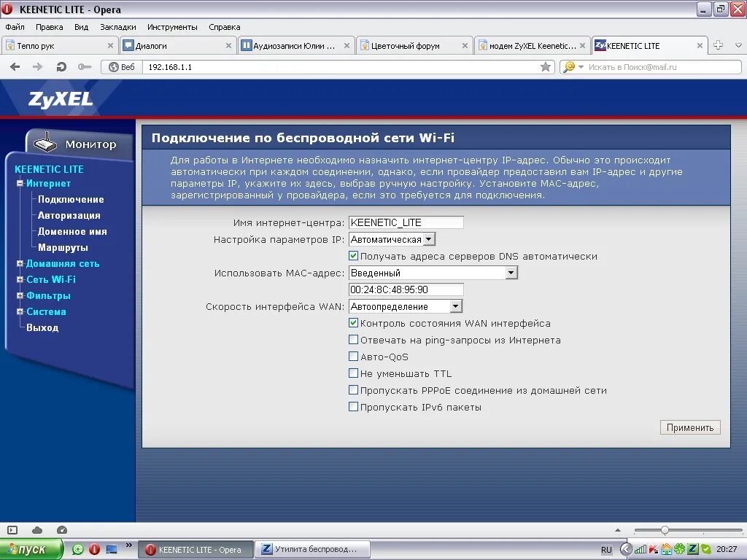Open the Инструменты menu
The width and height of the screenshot is (747, 560).
[172, 27]
